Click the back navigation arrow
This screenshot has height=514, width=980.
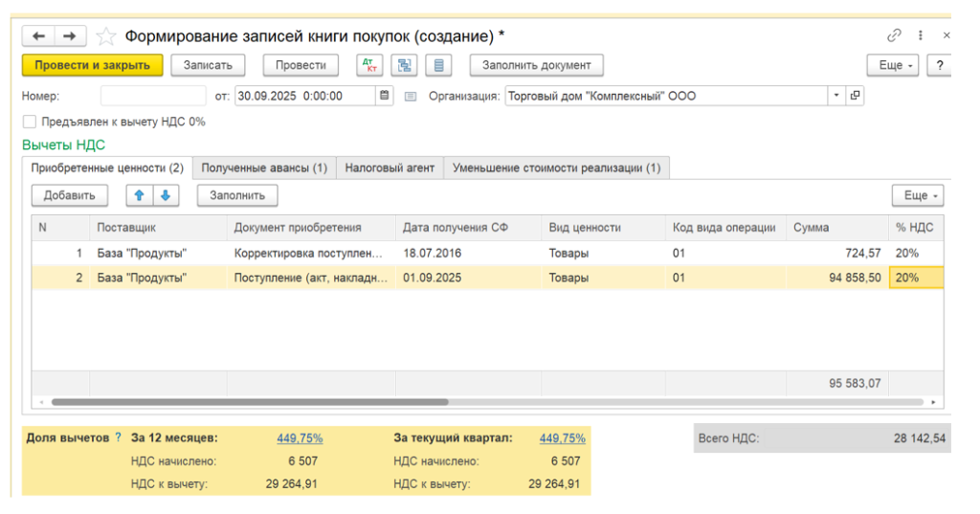pos(39,35)
